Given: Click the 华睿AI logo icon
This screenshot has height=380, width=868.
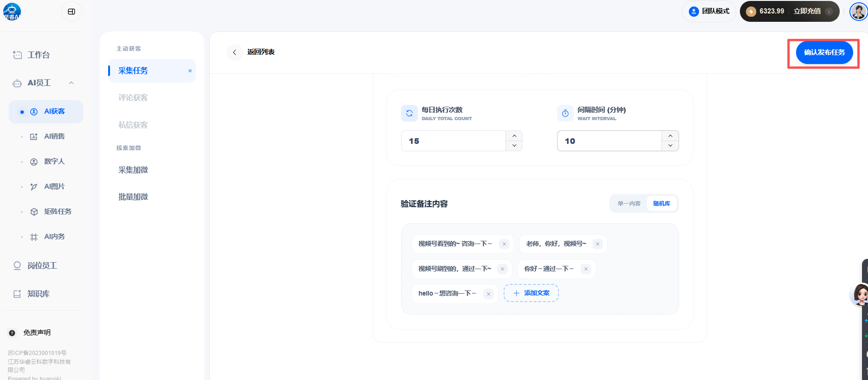Looking at the screenshot, I should pyautogui.click(x=12, y=12).
